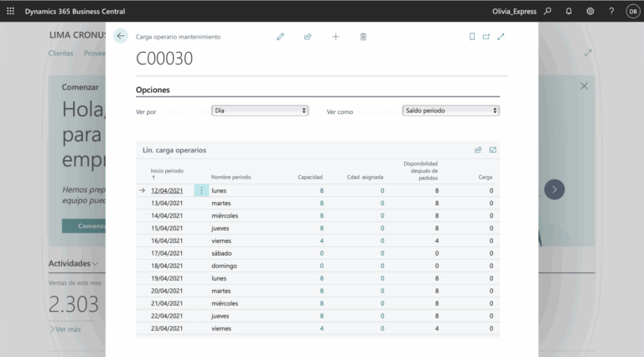Click the Opciones section heading
This screenshot has height=357, width=644.
[153, 90]
